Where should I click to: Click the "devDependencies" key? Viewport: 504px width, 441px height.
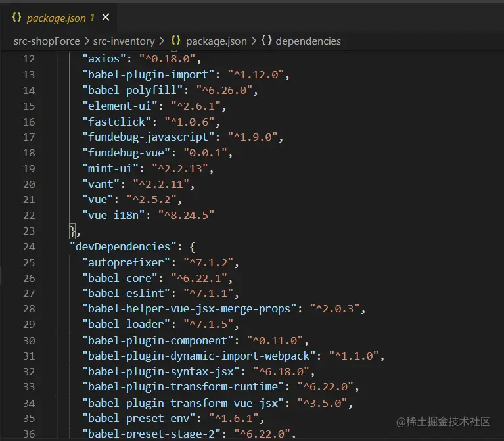click(x=123, y=247)
